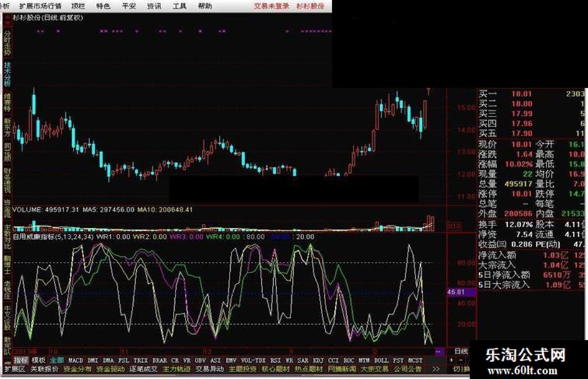Open the 帮助 menu
The height and width of the screenshot is (379, 588).
pyautogui.click(x=205, y=6)
